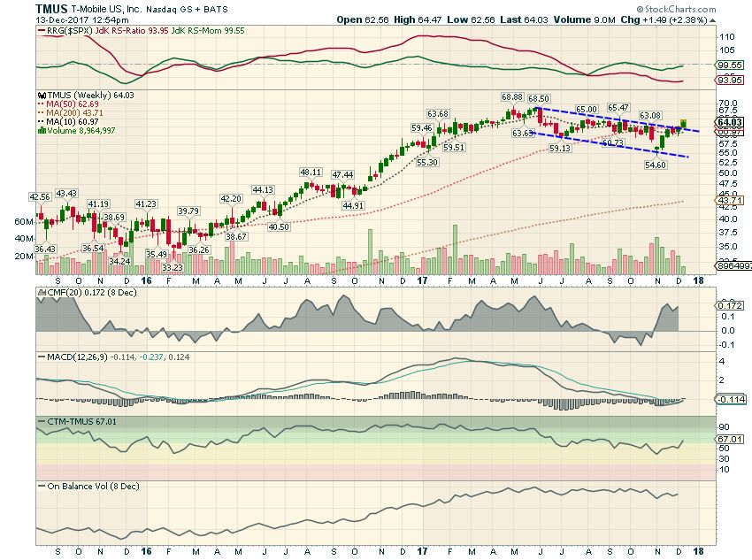The height and width of the screenshot is (560, 752).
Task: Click the 55.30 price label
Action: tap(427, 162)
